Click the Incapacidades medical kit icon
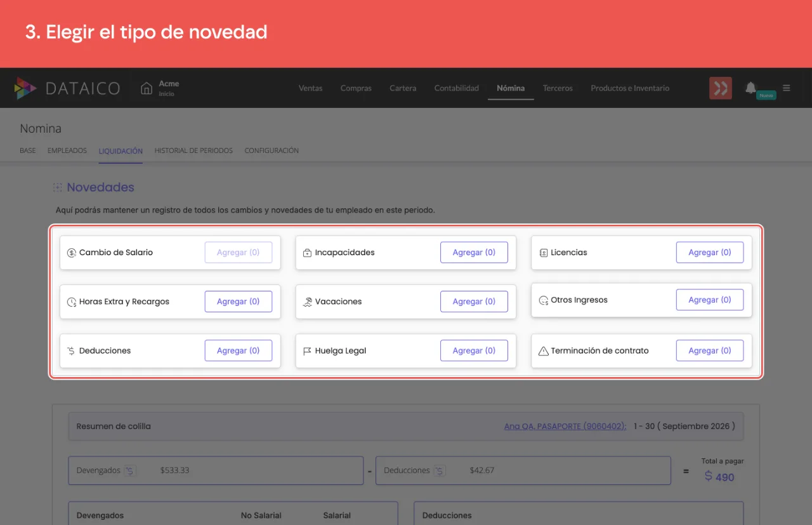 (x=308, y=253)
